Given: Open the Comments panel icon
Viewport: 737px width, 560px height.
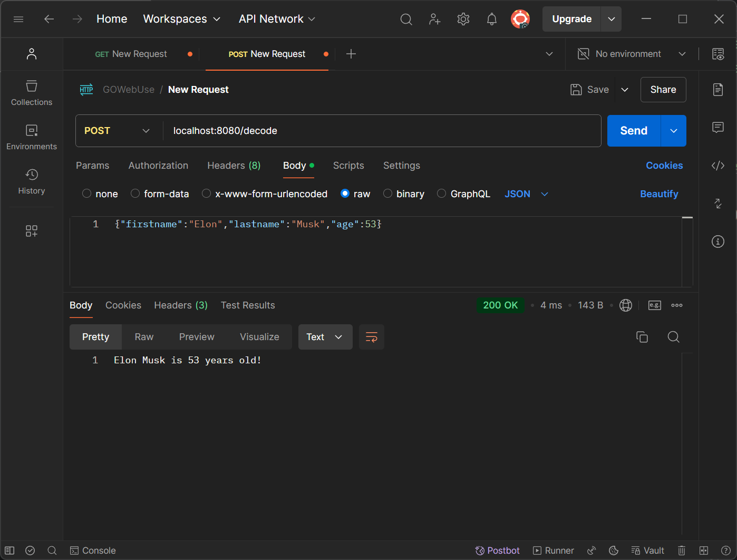Looking at the screenshot, I should click(718, 128).
